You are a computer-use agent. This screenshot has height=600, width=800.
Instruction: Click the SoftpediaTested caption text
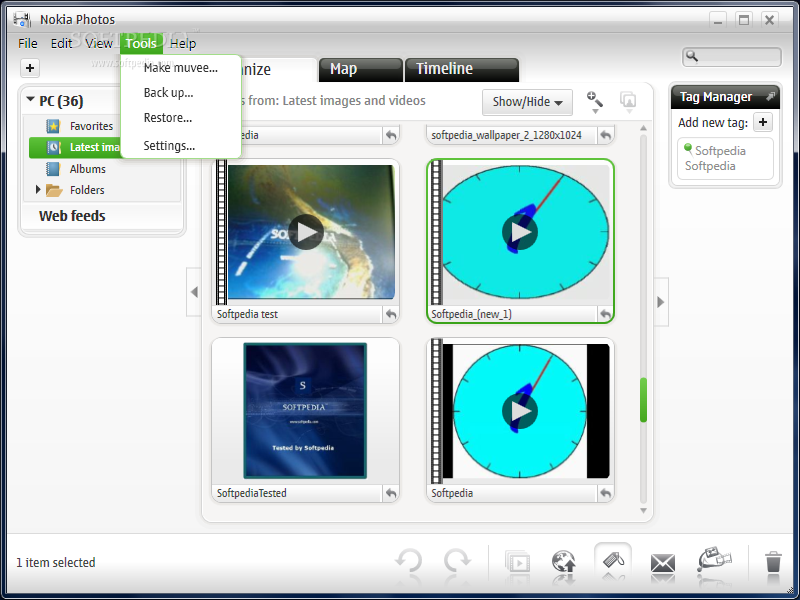click(252, 493)
